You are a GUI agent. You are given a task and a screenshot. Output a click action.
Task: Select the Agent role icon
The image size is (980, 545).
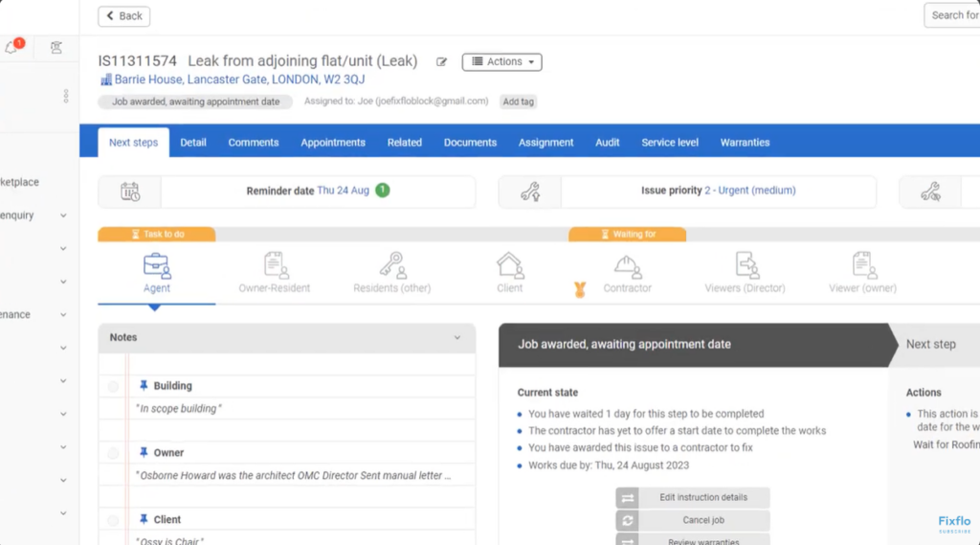coord(157,266)
